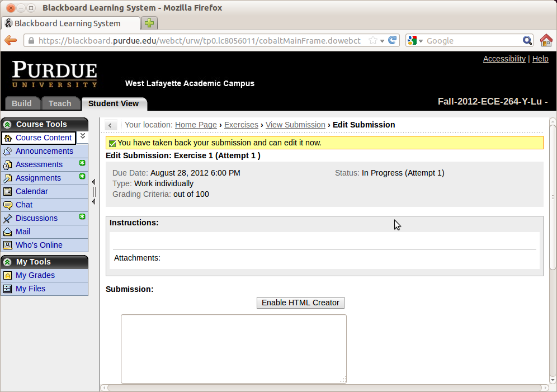The height and width of the screenshot is (392, 557).
Task: Collapse the Course Tools section
Action: [7, 125]
